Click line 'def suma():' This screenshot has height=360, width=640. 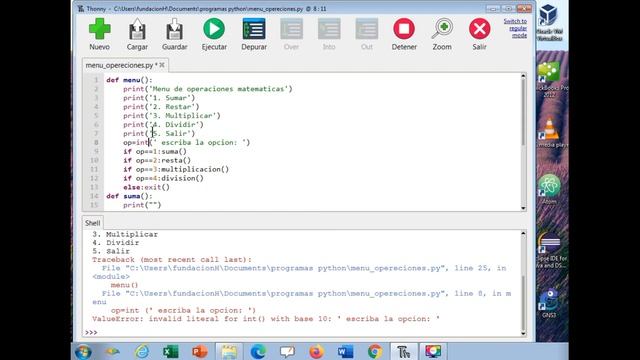pyautogui.click(x=129, y=196)
